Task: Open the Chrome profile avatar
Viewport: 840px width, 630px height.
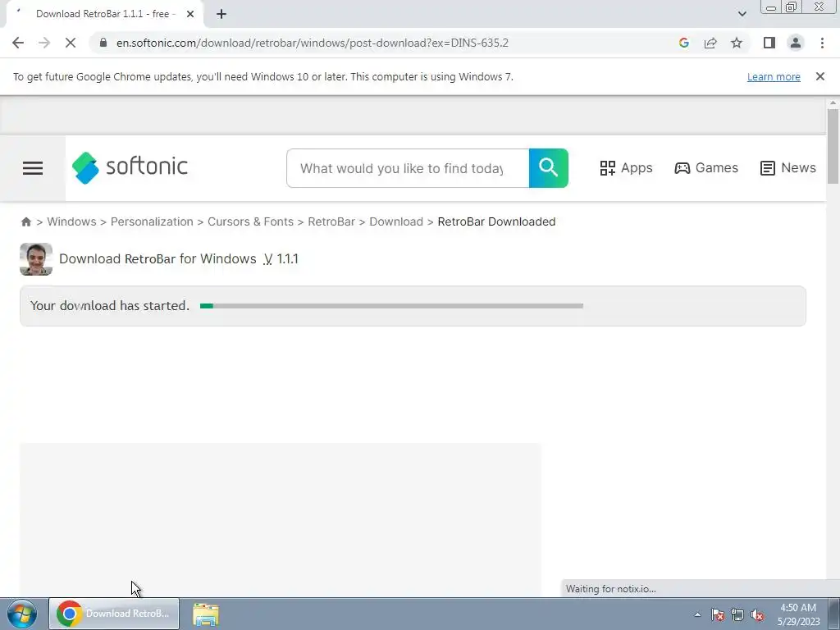Action: point(796,43)
